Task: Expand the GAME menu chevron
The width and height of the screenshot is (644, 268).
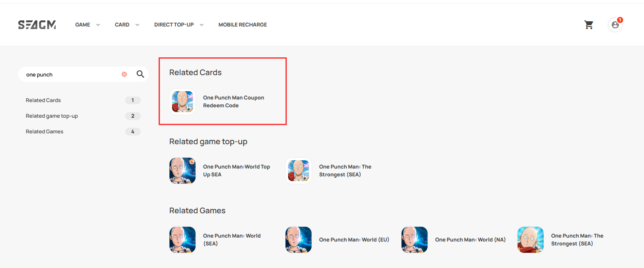Action: click(x=98, y=25)
